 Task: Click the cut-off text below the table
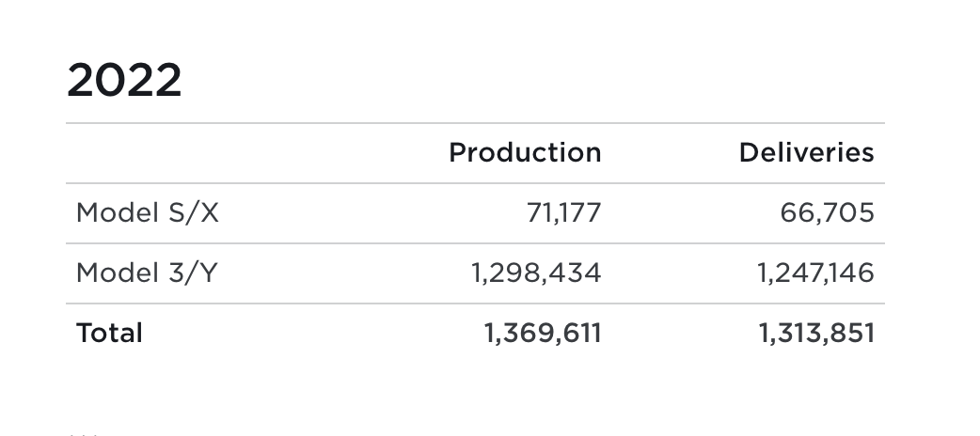tap(84, 433)
